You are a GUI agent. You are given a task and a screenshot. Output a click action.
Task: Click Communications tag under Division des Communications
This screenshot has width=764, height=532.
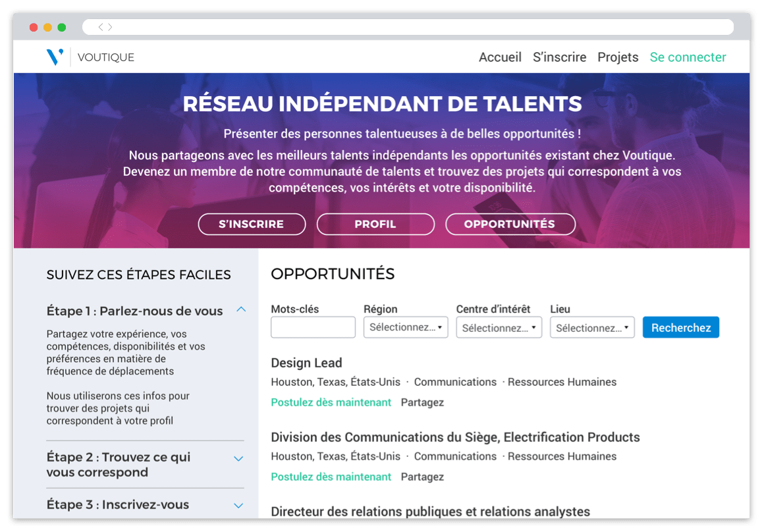coord(455,456)
